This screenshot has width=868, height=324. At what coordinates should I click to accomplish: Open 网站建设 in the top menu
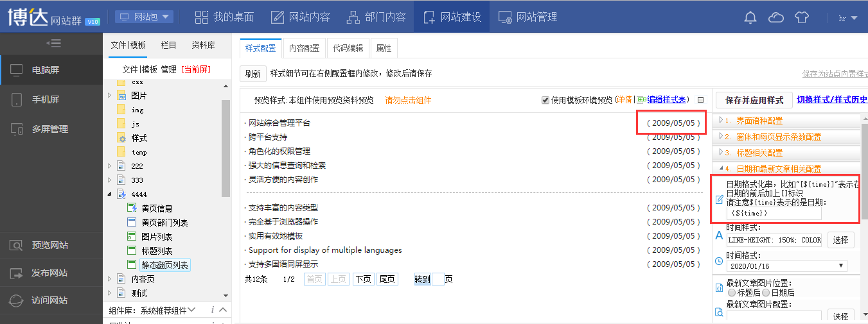[x=452, y=17]
